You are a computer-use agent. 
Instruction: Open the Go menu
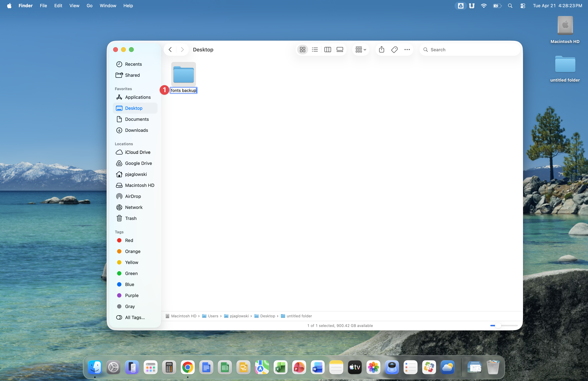point(89,6)
